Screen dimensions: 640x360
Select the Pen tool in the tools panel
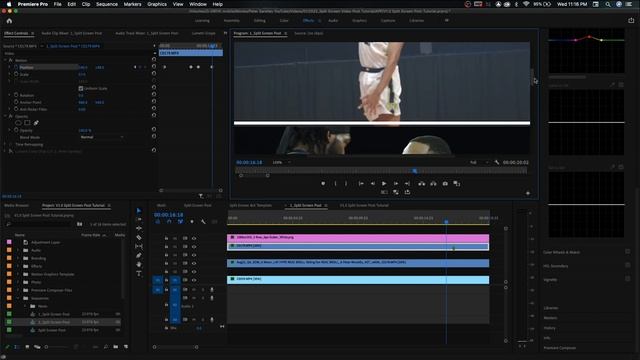(139, 256)
